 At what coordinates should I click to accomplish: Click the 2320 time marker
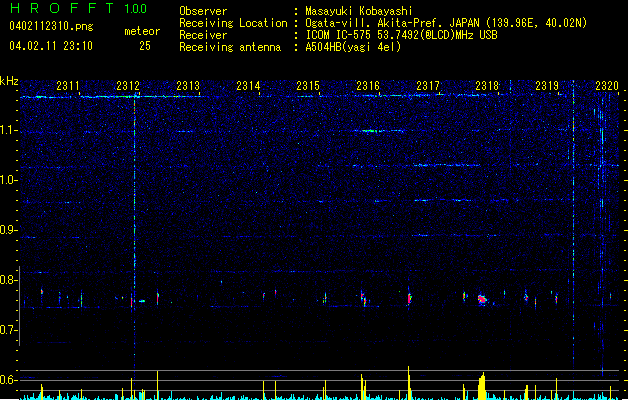pos(607,86)
